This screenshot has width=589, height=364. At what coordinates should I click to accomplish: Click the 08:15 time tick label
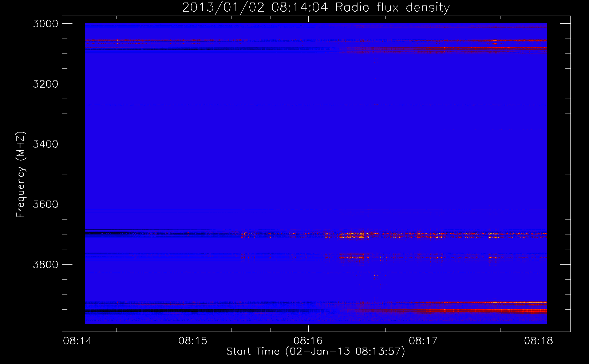pyautogui.click(x=193, y=341)
